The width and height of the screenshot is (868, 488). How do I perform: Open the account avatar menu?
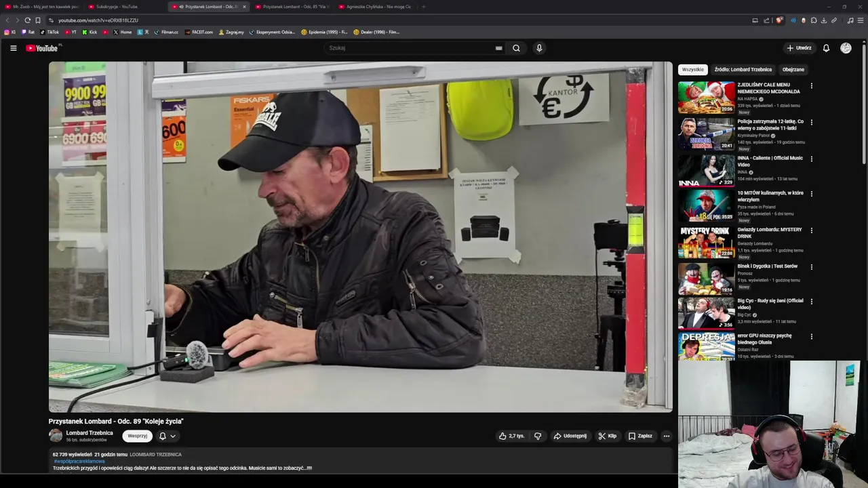846,48
